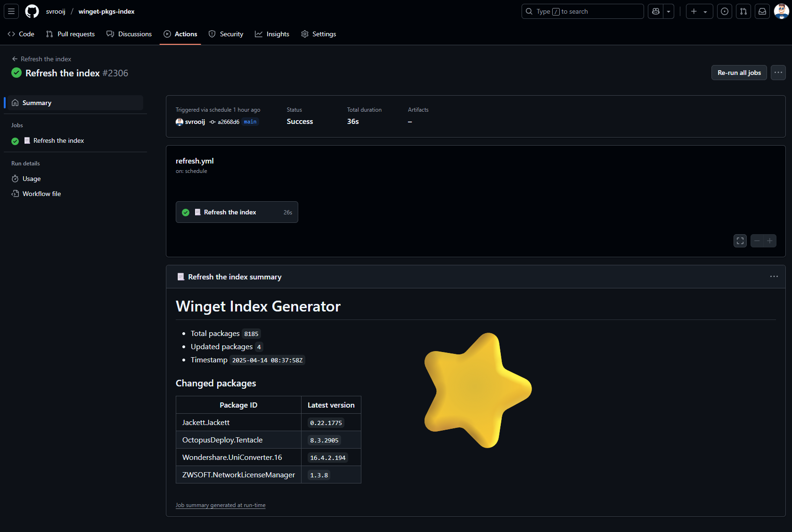Switch to the Pull requests tab

tap(70, 34)
